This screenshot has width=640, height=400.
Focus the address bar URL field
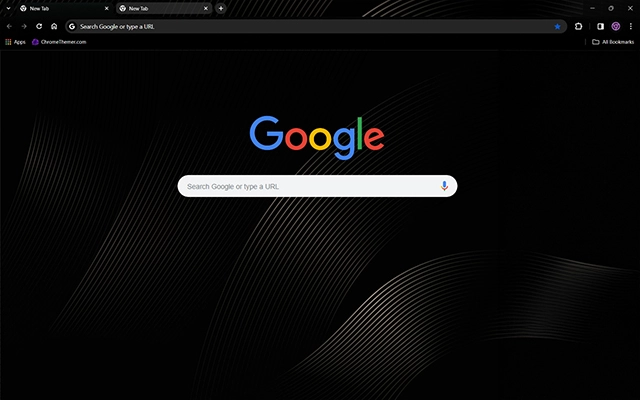(x=314, y=27)
